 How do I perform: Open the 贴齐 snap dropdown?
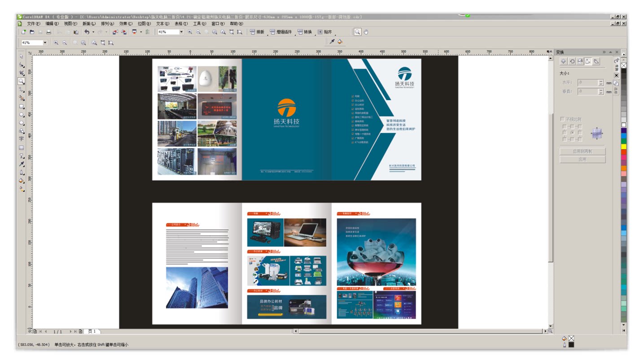[325, 32]
